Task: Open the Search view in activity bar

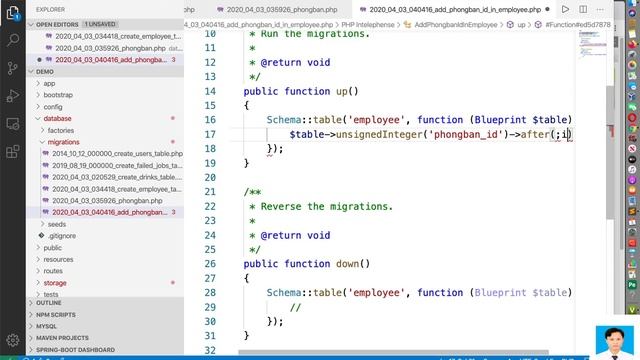Action: click(x=13, y=40)
